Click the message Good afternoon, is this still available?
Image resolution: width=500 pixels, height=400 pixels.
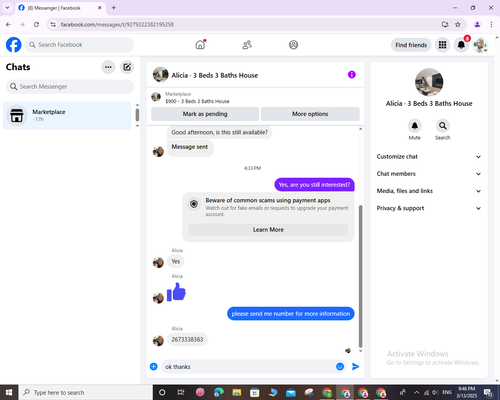click(x=220, y=132)
